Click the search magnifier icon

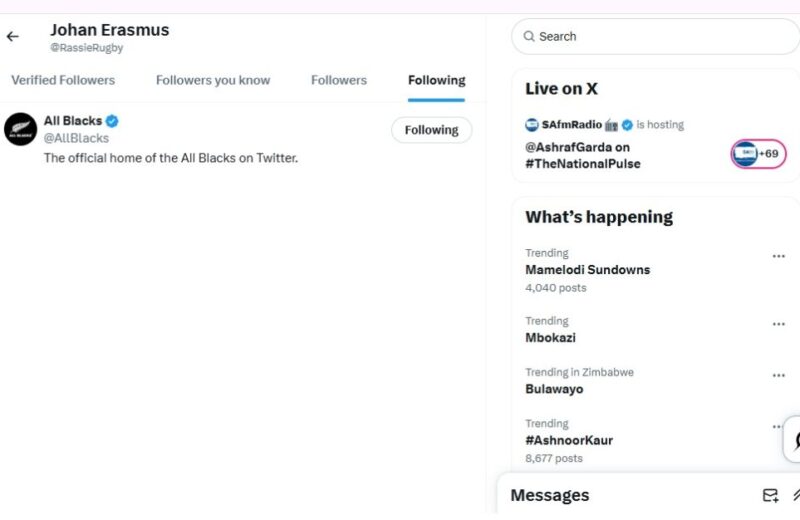click(x=529, y=36)
